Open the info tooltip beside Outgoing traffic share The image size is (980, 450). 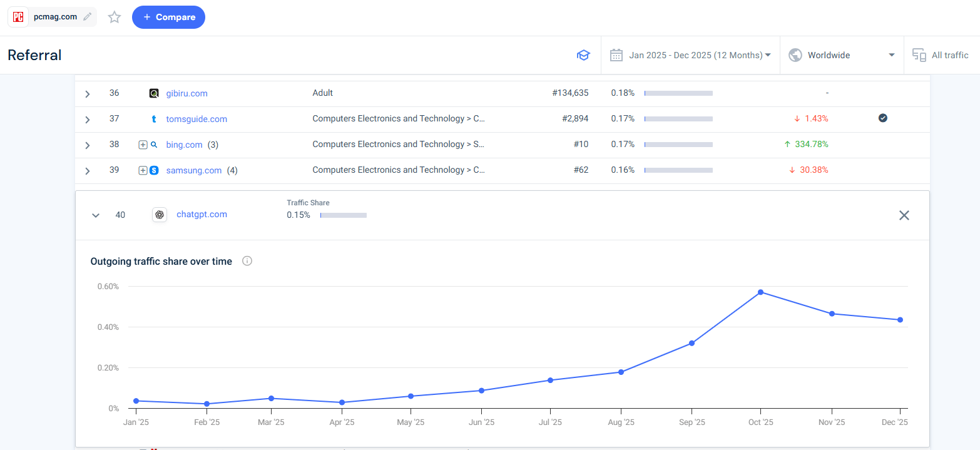click(x=247, y=261)
